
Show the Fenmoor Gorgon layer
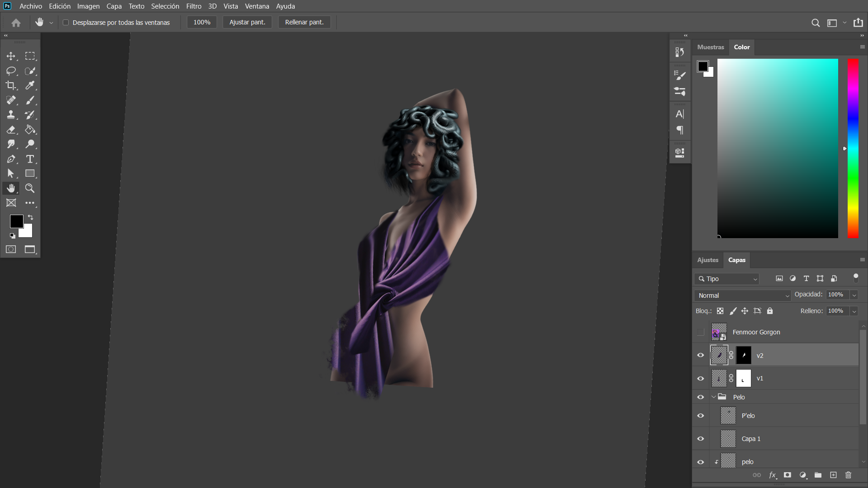click(x=701, y=333)
